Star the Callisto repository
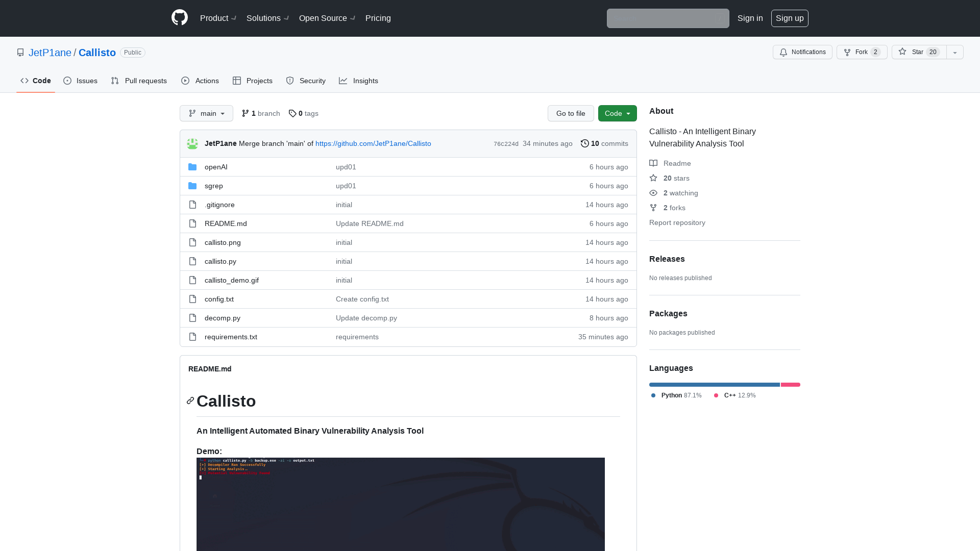The height and width of the screenshot is (551, 980). tap(919, 52)
